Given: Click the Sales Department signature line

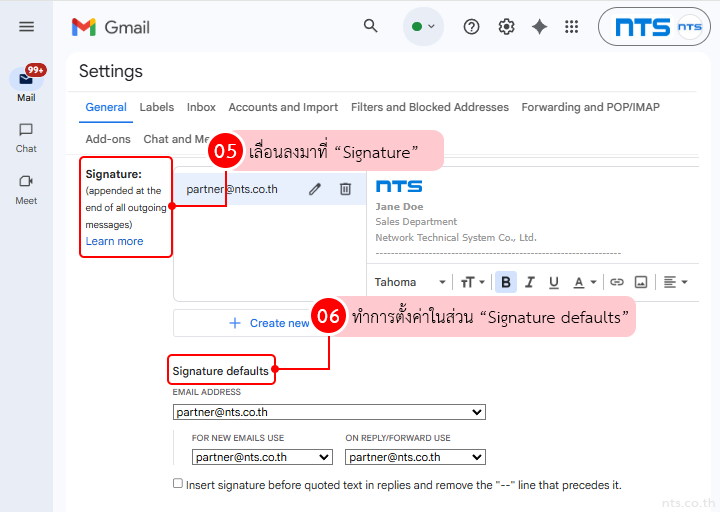Looking at the screenshot, I should (416, 222).
